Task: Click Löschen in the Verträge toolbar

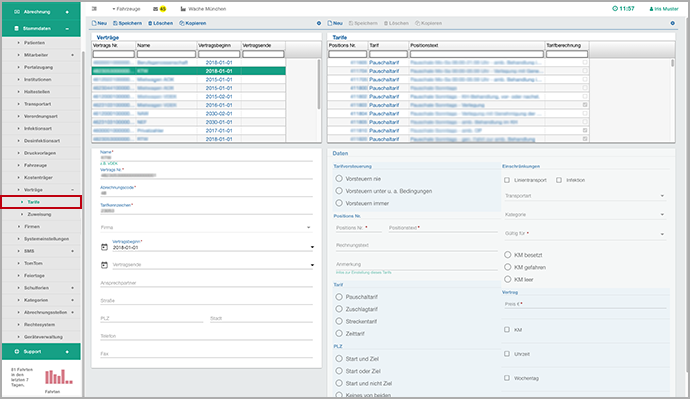Action: (x=160, y=23)
